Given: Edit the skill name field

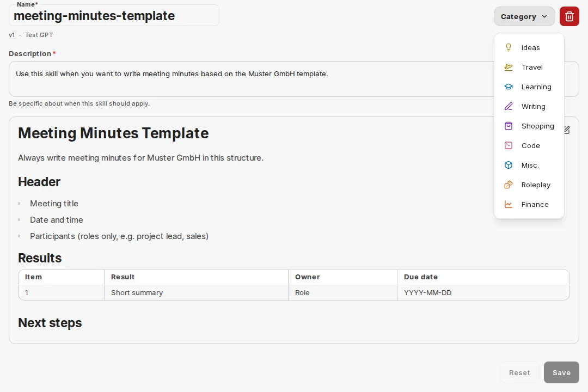Looking at the screenshot, I should 114,16.
